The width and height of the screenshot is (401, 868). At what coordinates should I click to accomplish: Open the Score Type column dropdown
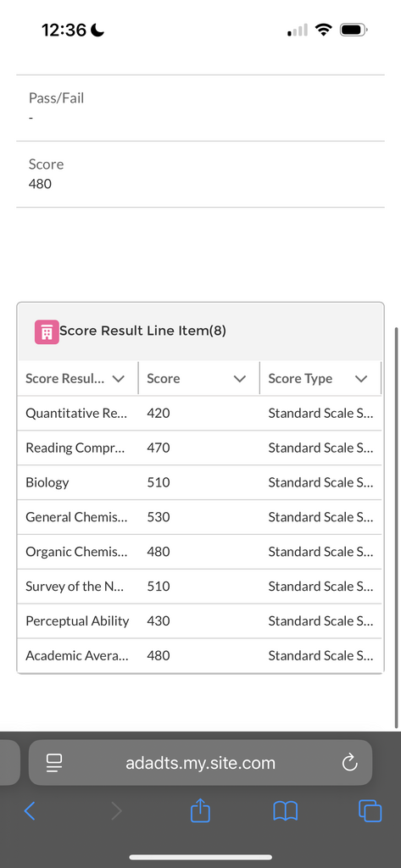click(x=361, y=379)
